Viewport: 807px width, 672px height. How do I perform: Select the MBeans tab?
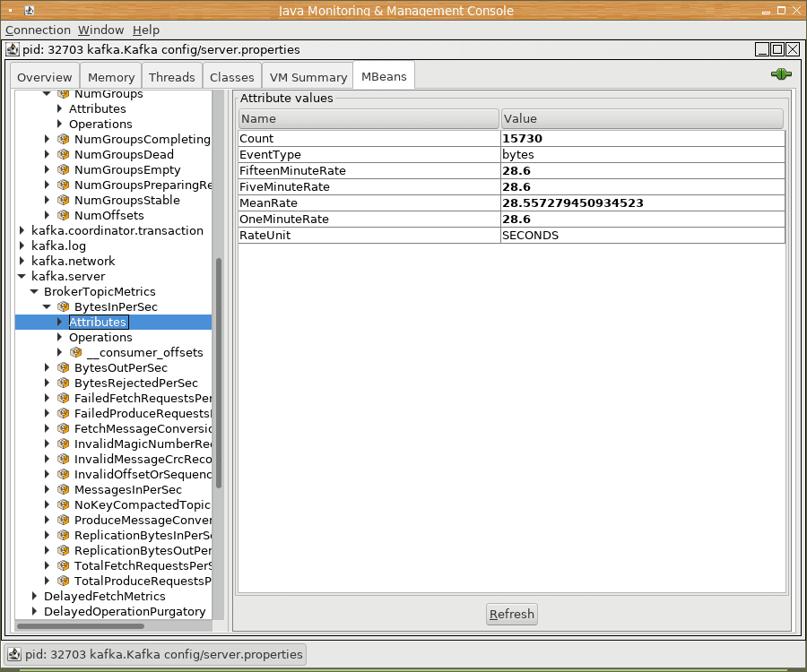384,76
